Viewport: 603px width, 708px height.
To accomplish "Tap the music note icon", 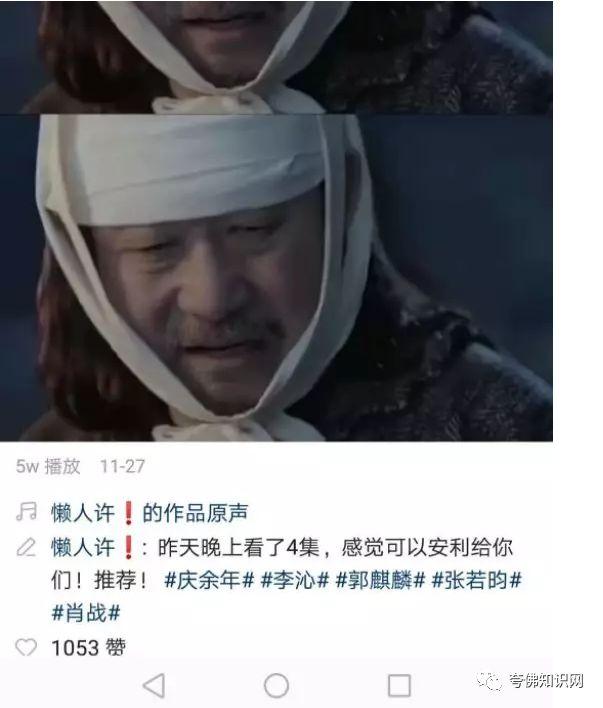I will tap(26, 512).
